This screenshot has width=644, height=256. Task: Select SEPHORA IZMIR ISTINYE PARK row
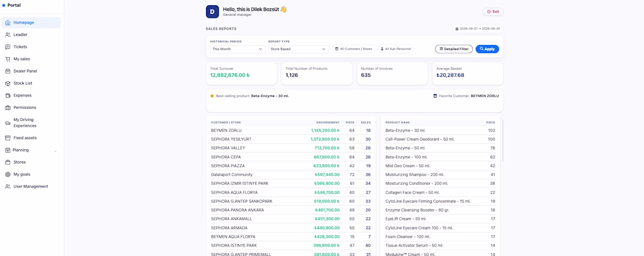coord(291,184)
